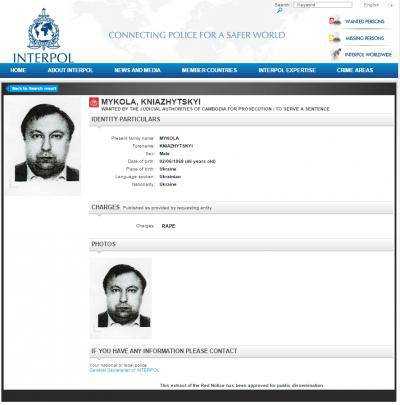Open the Member Countries menu
This screenshot has width=400, height=405.
click(x=209, y=70)
